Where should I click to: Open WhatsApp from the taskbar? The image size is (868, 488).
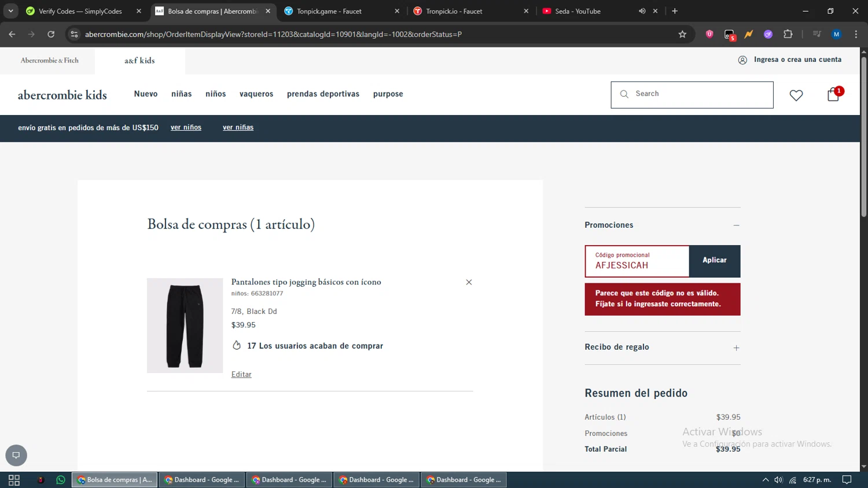tap(61, 480)
